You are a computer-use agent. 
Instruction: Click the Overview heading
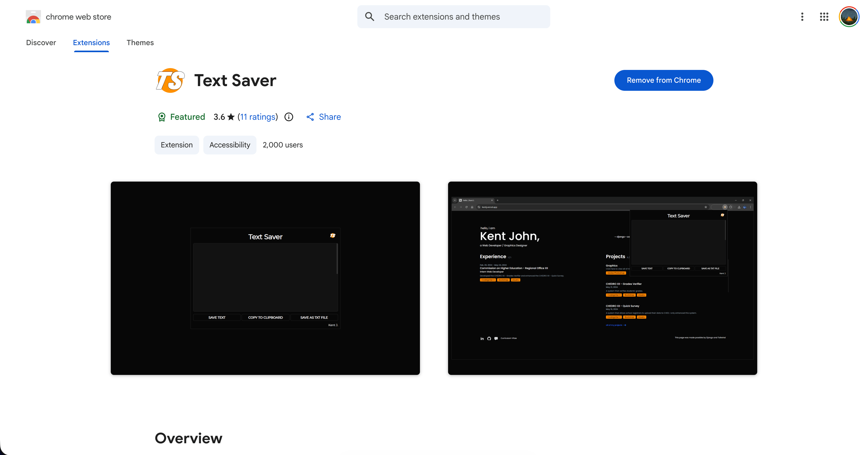(x=189, y=438)
